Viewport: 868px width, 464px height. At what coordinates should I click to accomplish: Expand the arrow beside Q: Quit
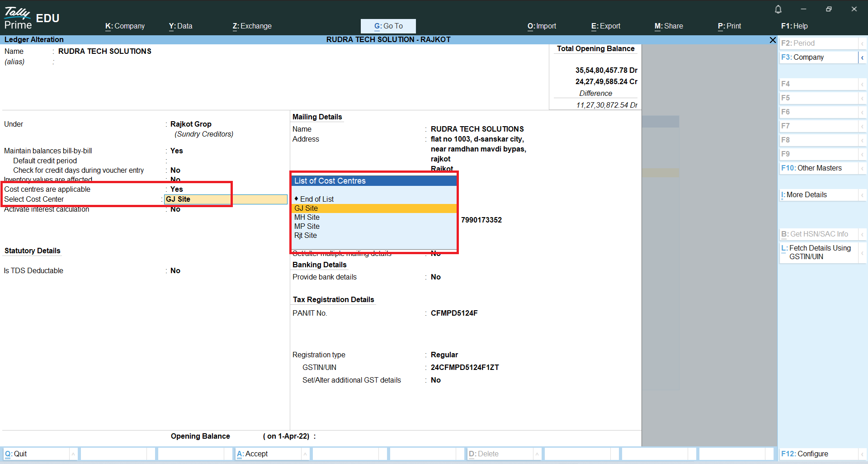[x=73, y=454]
